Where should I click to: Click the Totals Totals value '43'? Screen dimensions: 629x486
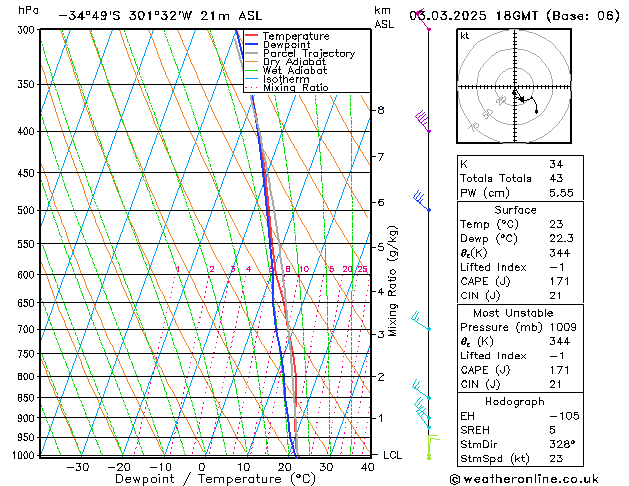(556, 178)
